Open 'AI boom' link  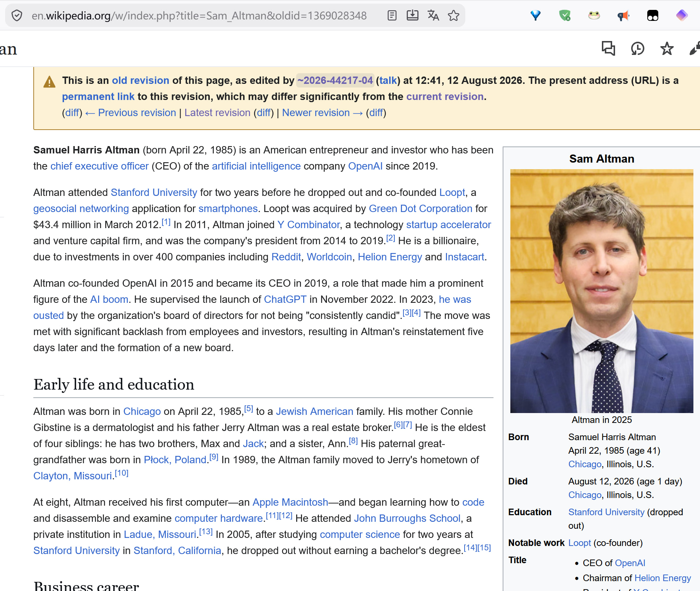tap(109, 300)
